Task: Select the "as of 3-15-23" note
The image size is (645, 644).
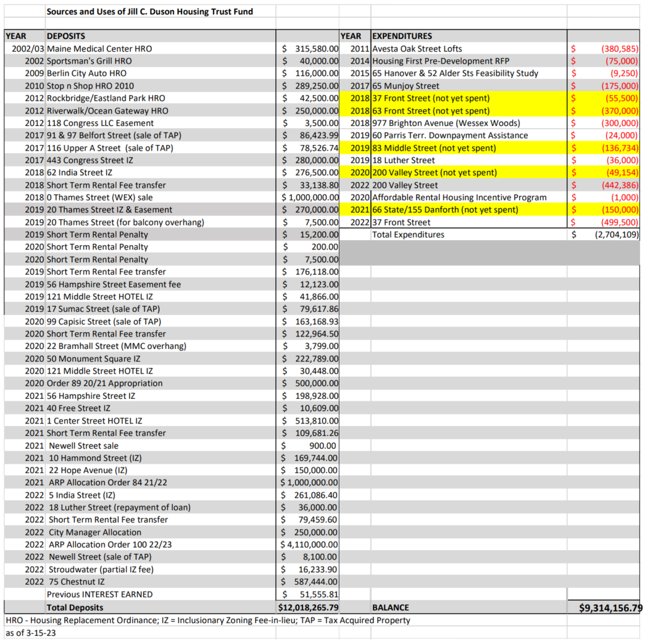Action: (31, 633)
